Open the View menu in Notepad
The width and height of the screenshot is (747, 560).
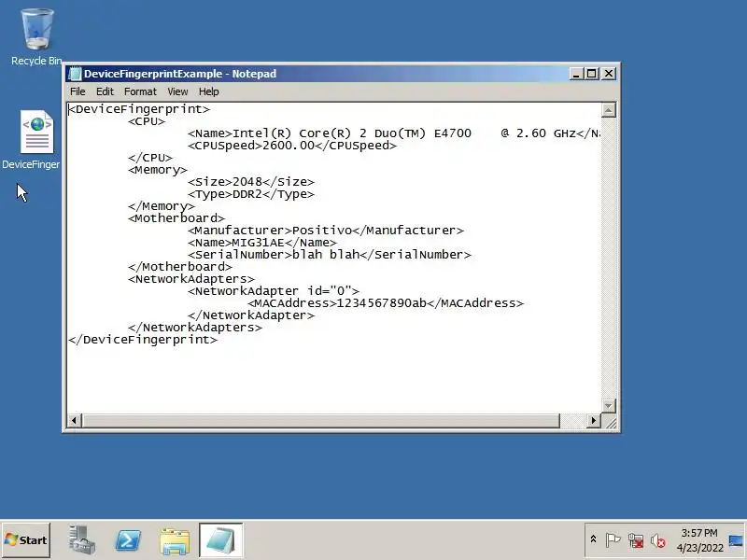pos(177,91)
